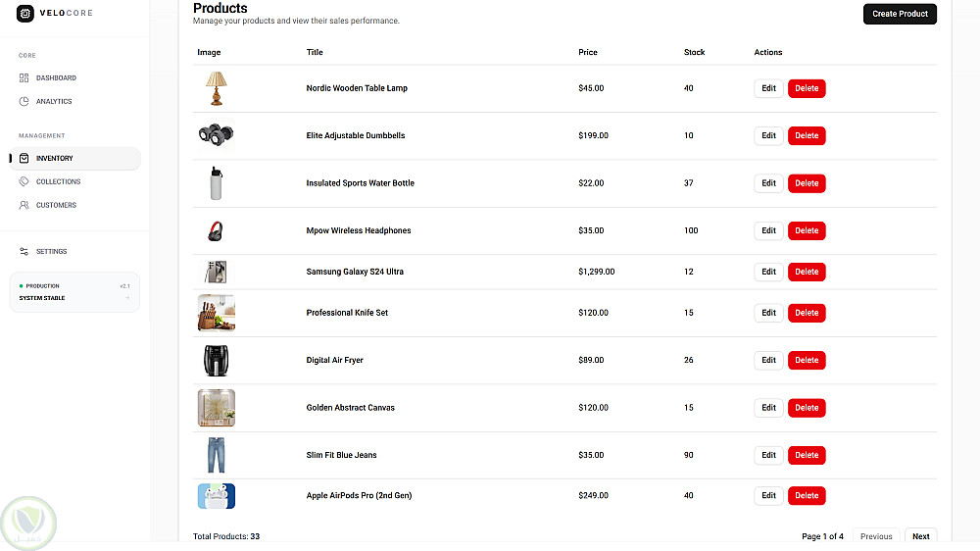Click the Settings sliders icon
This screenshot has width=980, height=551.
[24, 251]
